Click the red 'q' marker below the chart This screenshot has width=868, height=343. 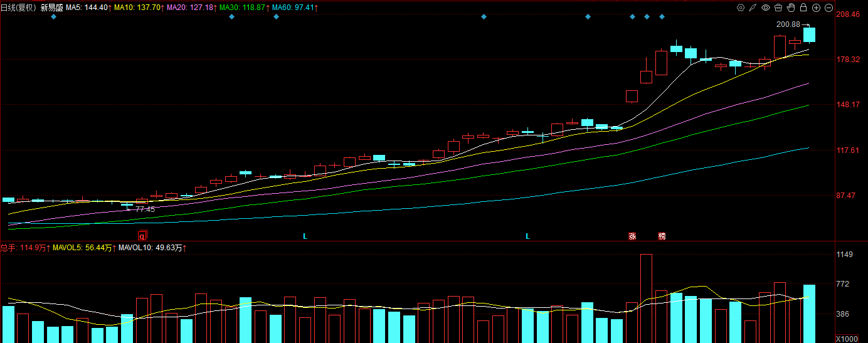(142, 236)
